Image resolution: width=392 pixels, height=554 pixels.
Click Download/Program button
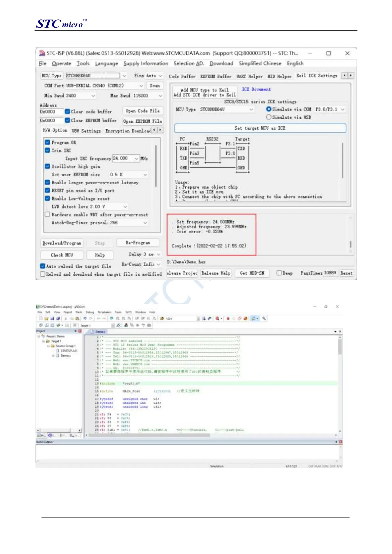tap(62, 243)
